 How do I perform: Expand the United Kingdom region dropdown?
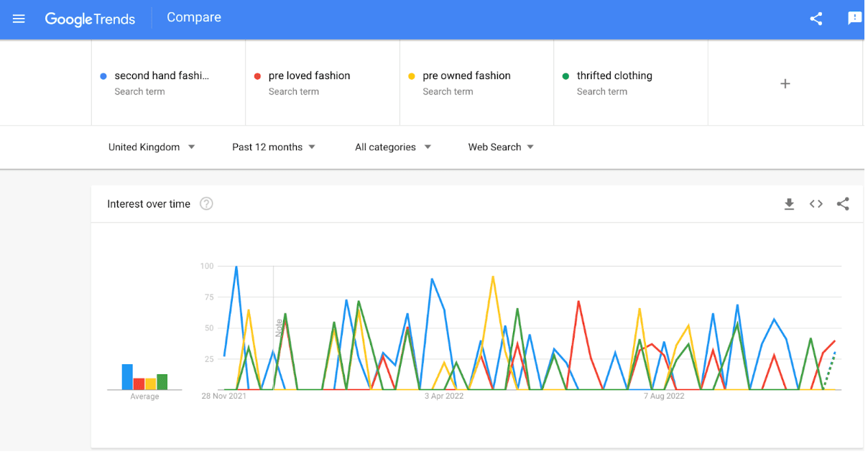tap(152, 147)
